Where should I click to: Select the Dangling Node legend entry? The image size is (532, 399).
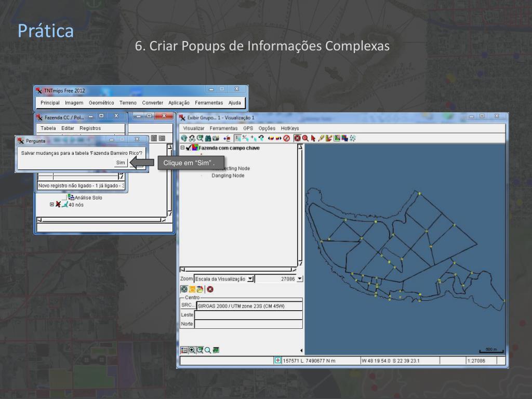coord(228,176)
